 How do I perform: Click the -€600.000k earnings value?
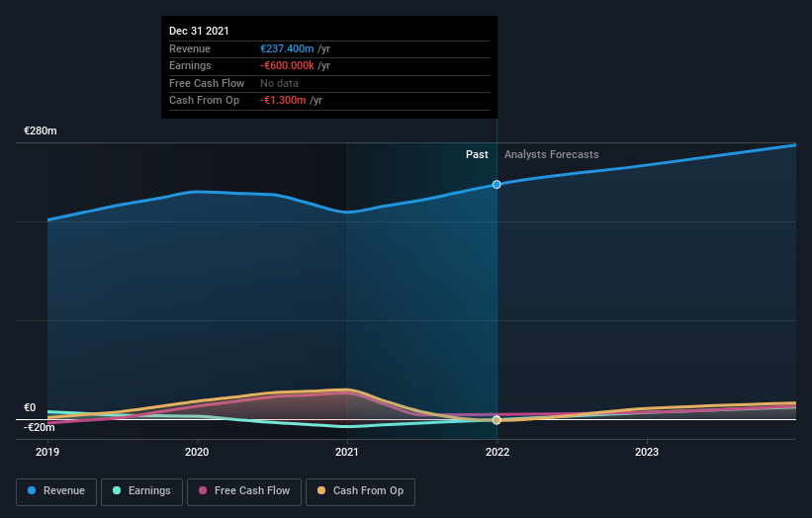tap(287, 65)
